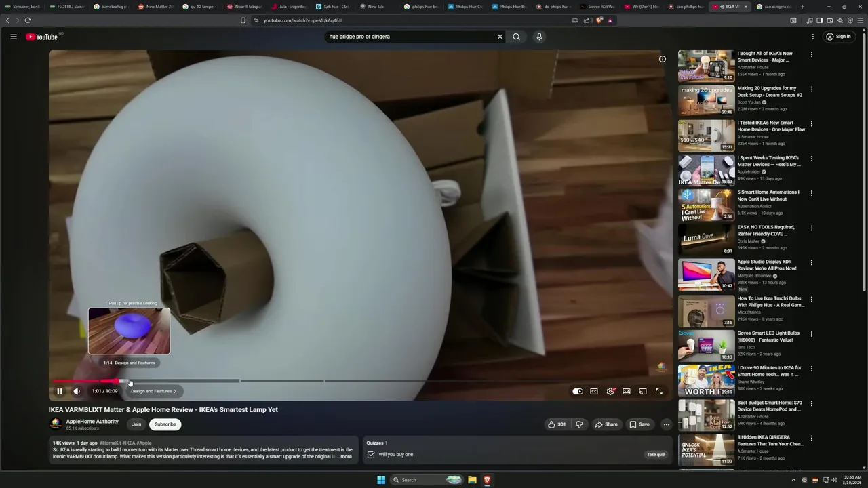Clear the search box text
Viewport: 868px width, 488px height.
point(500,37)
